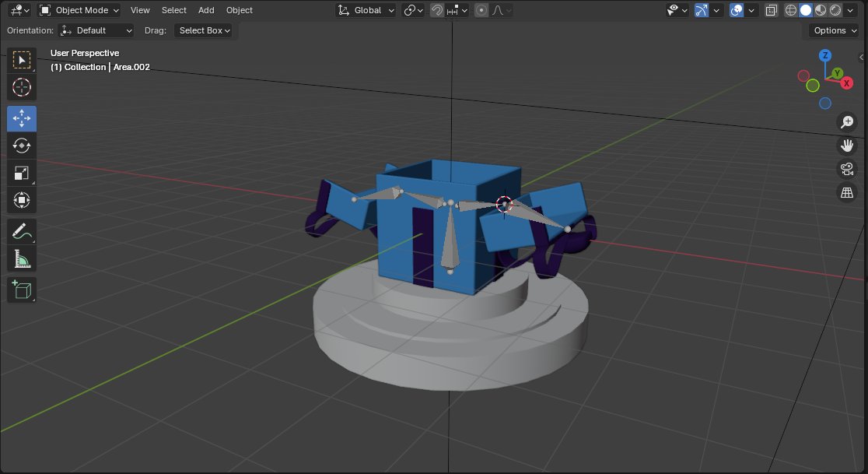Open the Object Mode dropdown

coord(79,10)
